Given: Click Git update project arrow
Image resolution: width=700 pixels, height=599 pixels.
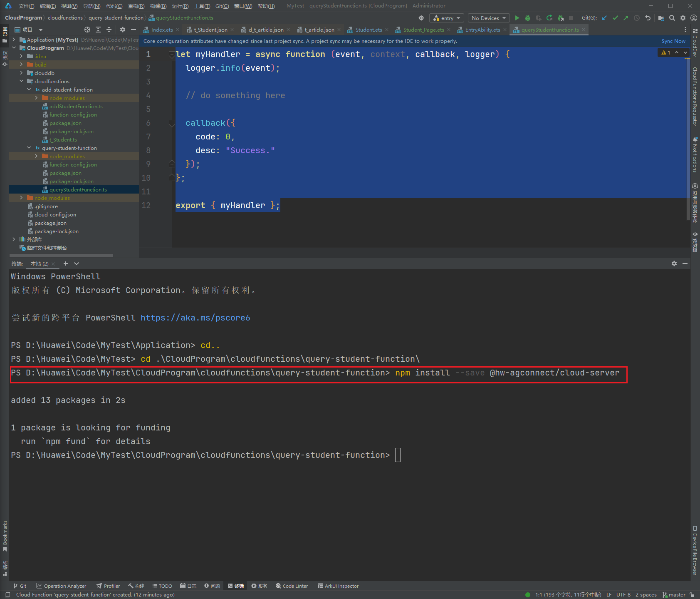Looking at the screenshot, I should tap(604, 18).
